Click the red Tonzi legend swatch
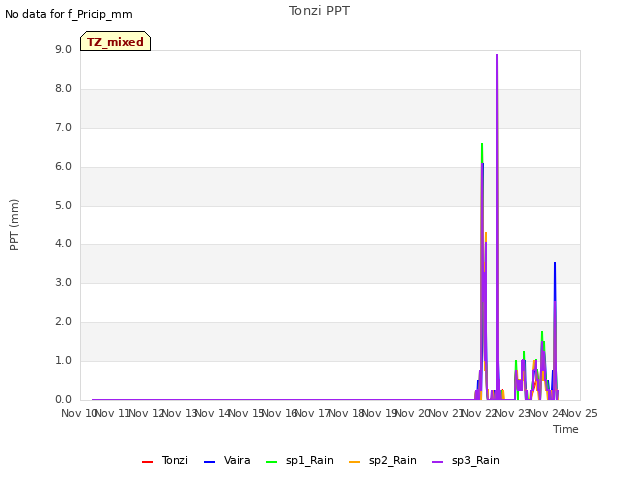640x480 pixels. [x=147, y=462]
